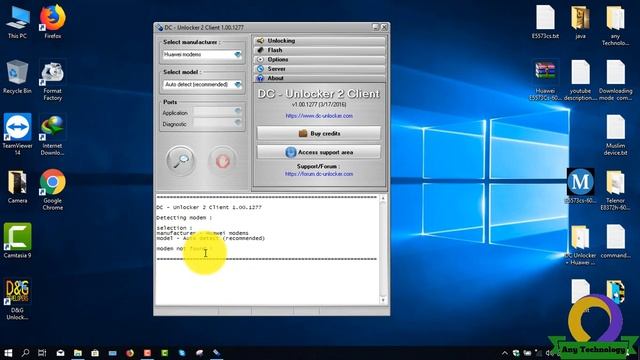
Task: Minimize the DC-Unlocker window
Action: (x=376, y=27)
